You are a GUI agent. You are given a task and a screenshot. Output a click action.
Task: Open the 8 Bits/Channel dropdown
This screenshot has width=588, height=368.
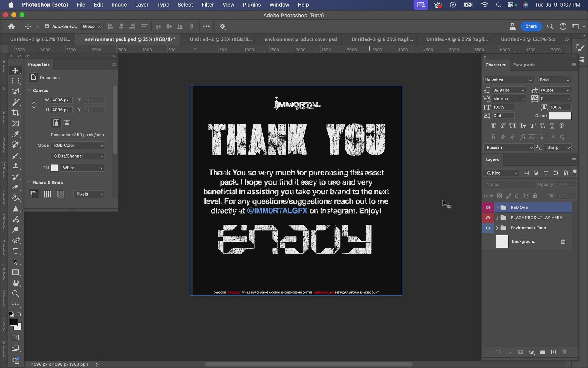pos(78,156)
